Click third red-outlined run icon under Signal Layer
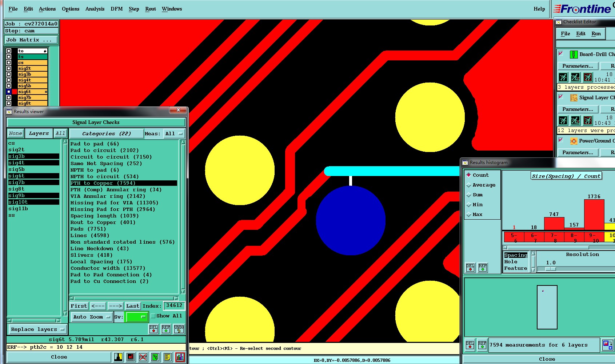Screen dimensions: 615x364 588,120
